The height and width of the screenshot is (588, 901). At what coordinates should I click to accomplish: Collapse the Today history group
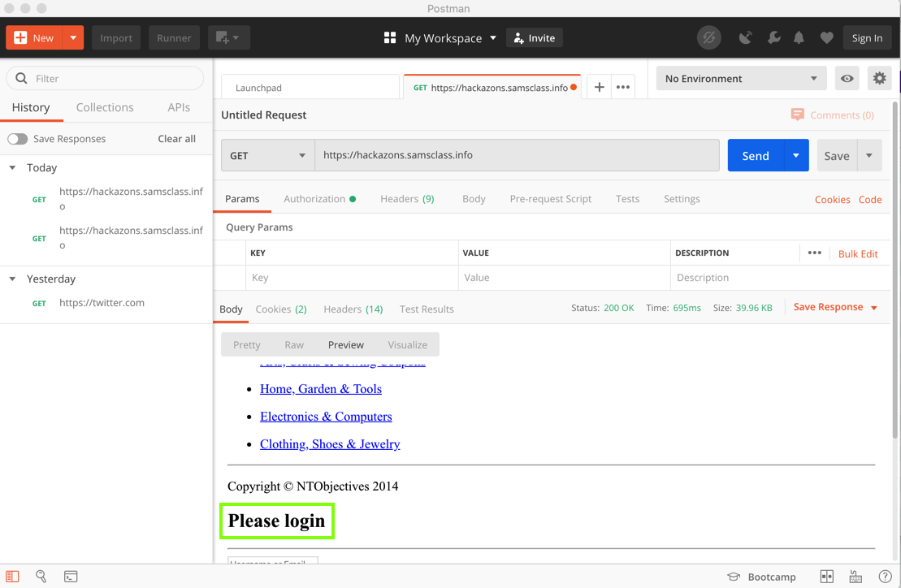point(12,168)
